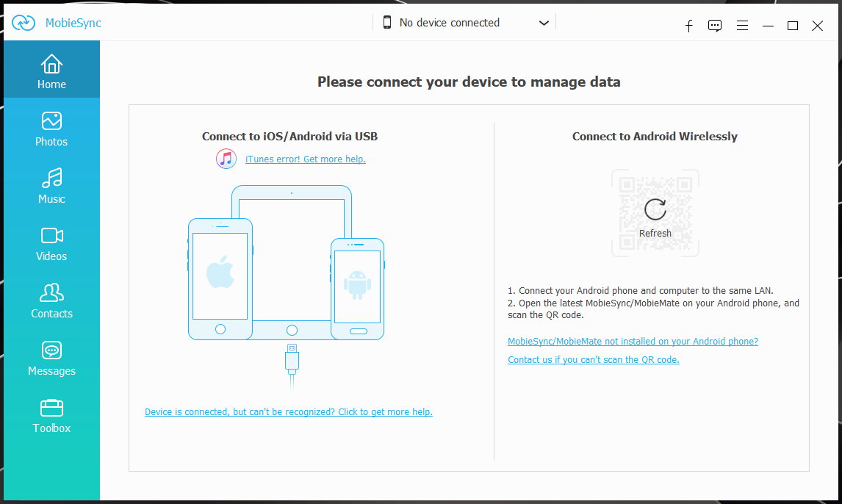The height and width of the screenshot is (504, 842).
Task: Expand the device selection dropdown
Action: pyautogui.click(x=544, y=23)
